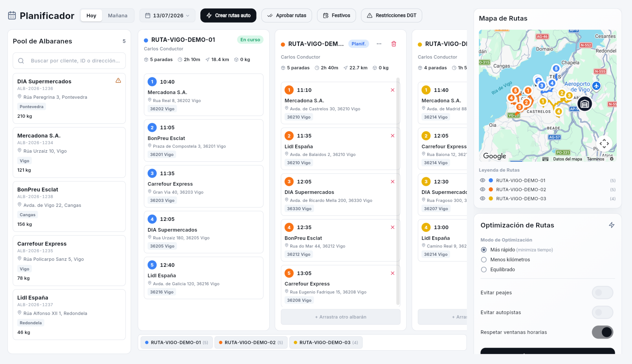Select the Menos kilómetros optimization mode
This screenshot has width=632, height=364.
click(484, 260)
